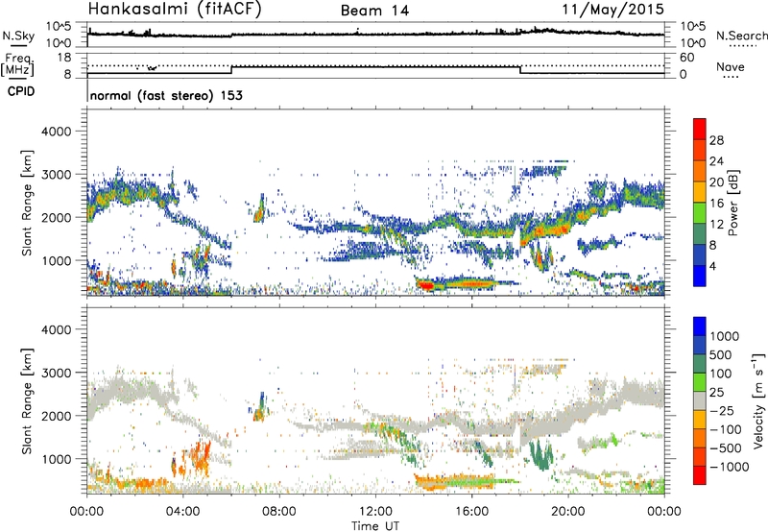768x532 pixels.
Task: Click the 3000 tick label in velocity panel
Action: click(56, 373)
